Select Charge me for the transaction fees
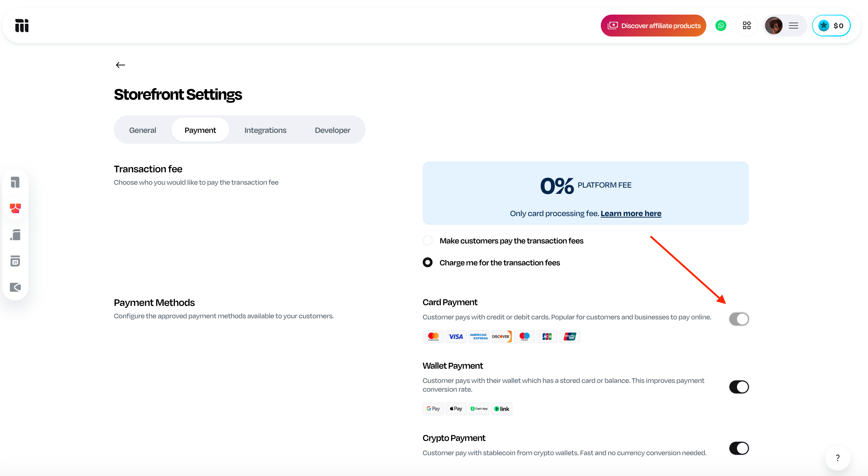Screen dimensions: 868x476 pos(427,262)
